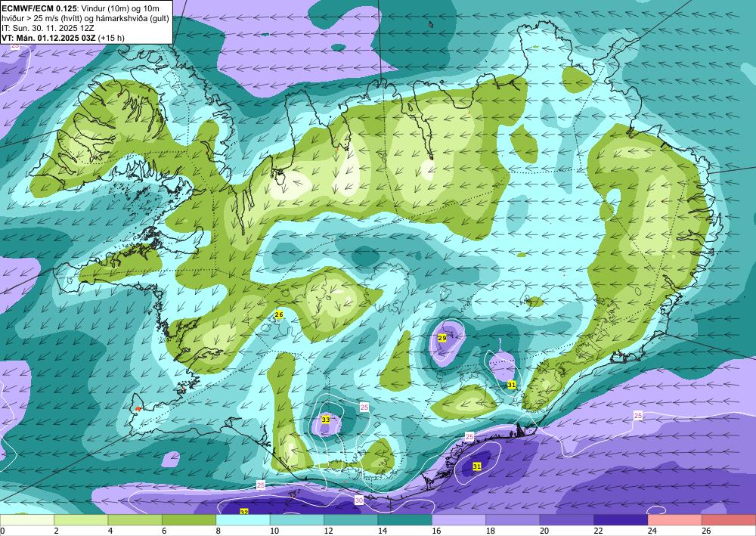
Task: Click the legend scale value '26'
Action: tap(706, 531)
